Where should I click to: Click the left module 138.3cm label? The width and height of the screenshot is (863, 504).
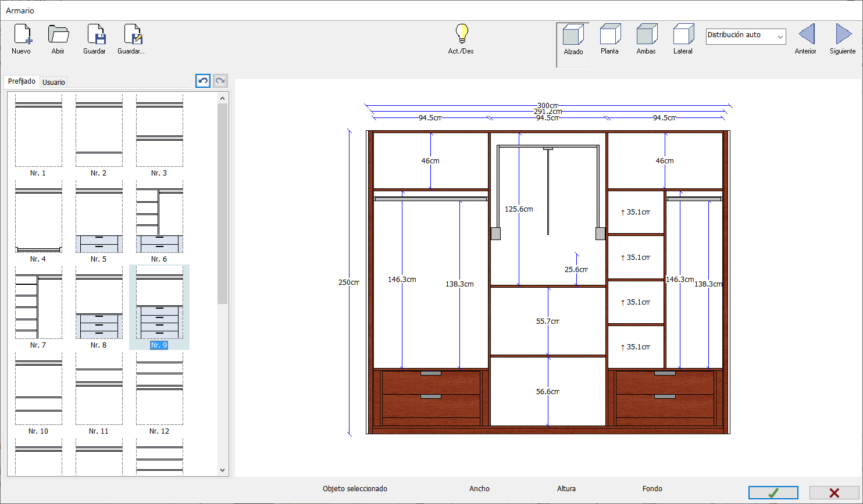(x=459, y=284)
